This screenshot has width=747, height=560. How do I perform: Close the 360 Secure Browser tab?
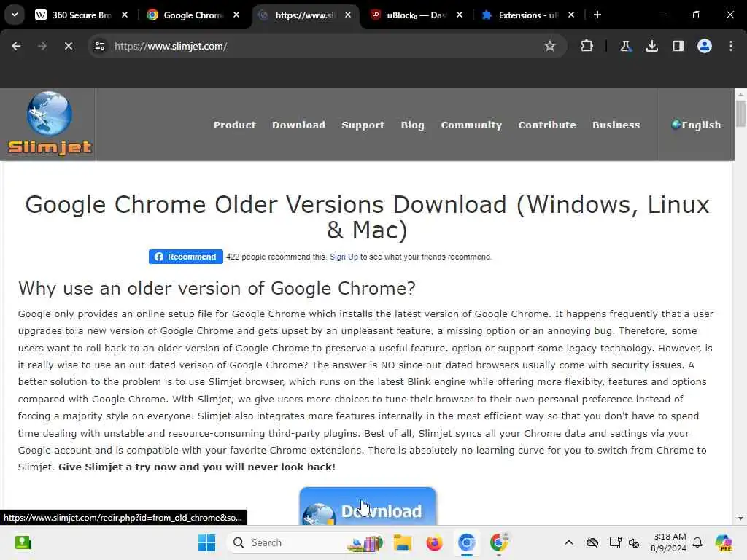[125, 15]
